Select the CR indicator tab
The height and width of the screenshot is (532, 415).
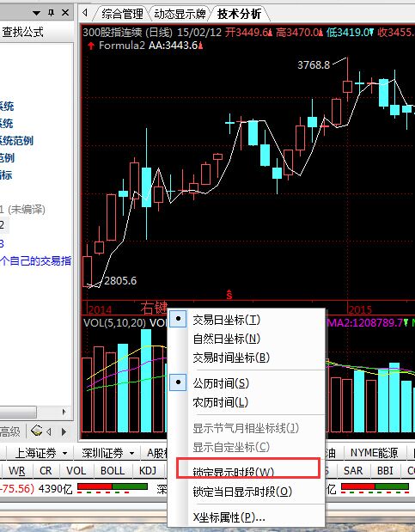coord(46,471)
